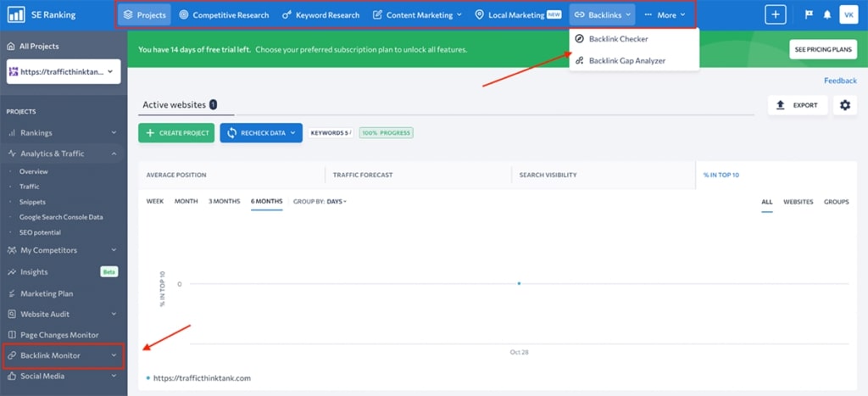Click the Projects layers icon in top nav

tap(128, 15)
